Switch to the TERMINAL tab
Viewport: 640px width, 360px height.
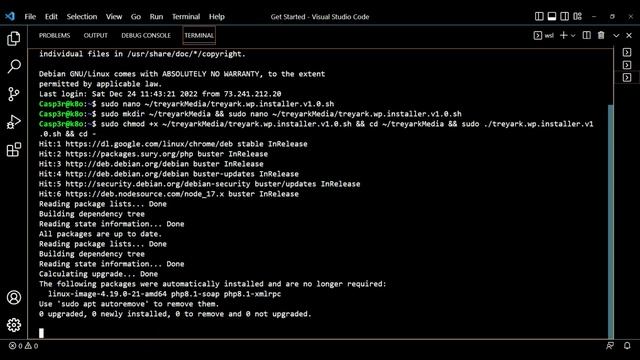pos(199,36)
